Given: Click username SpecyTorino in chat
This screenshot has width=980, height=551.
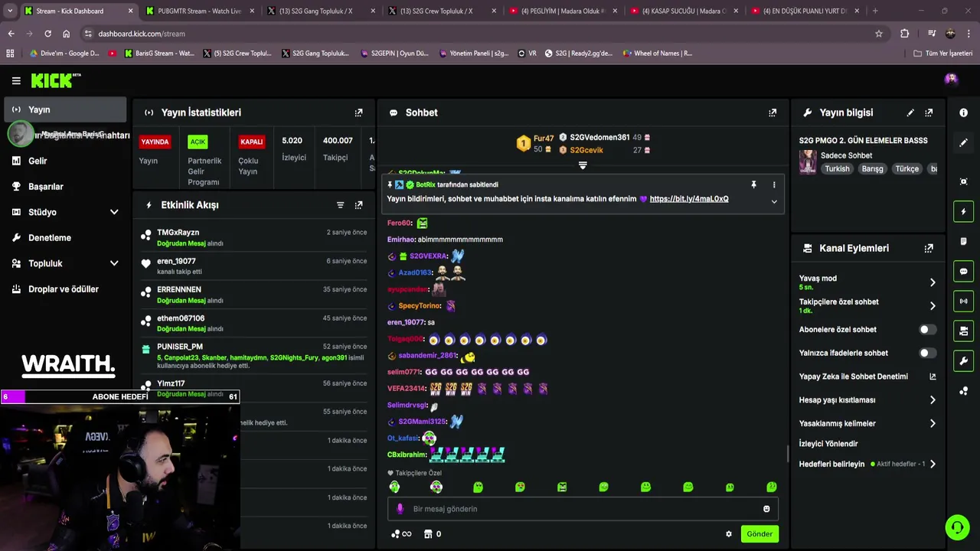Looking at the screenshot, I should (420, 306).
